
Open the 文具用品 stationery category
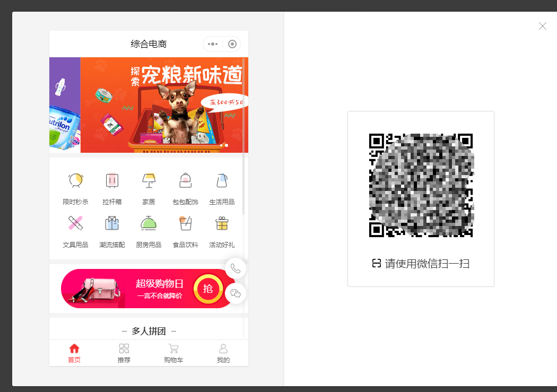(75, 231)
